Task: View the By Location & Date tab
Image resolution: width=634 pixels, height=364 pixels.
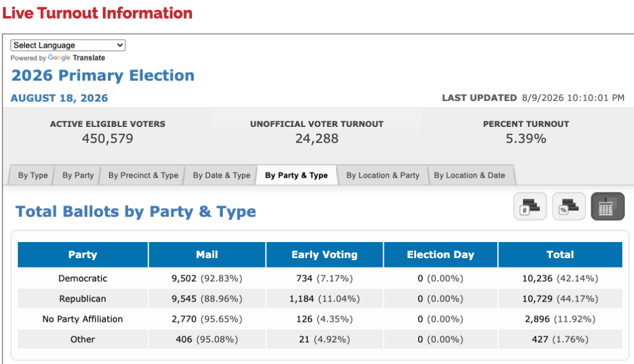Action: 469,176
